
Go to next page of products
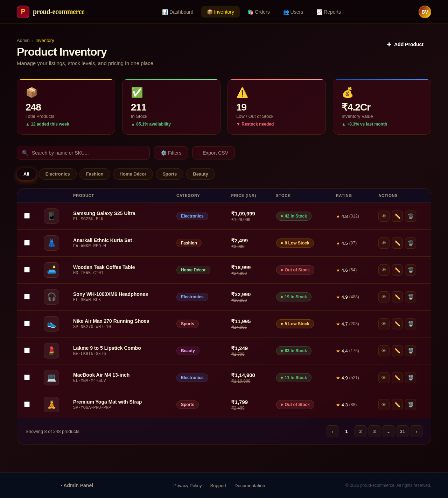coord(416,431)
